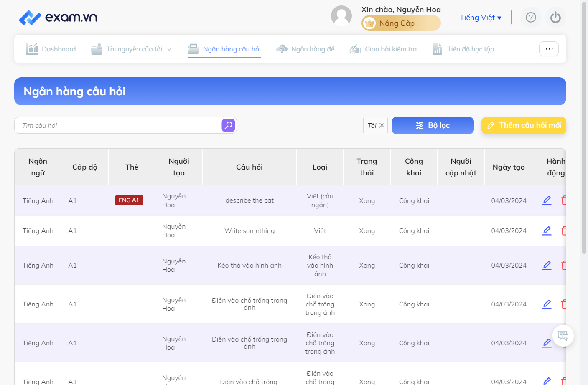Click the 'Kéo thả vào hình ảnh' question text
Screen dimensions: 588x385
point(249,265)
